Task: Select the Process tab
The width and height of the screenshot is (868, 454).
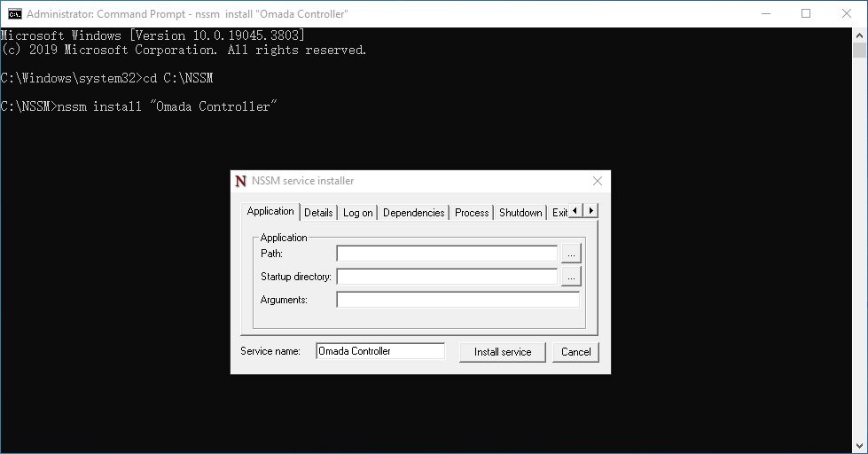Action: [x=472, y=213]
